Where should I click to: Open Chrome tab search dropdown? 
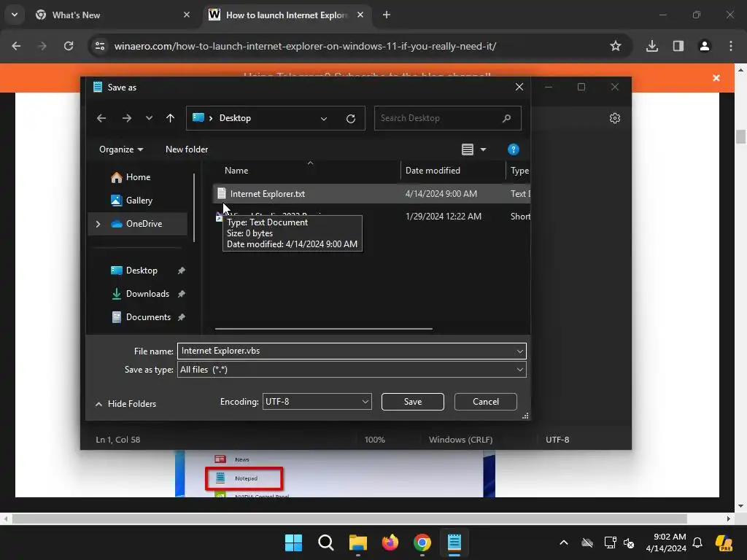[x=15, y=15]
